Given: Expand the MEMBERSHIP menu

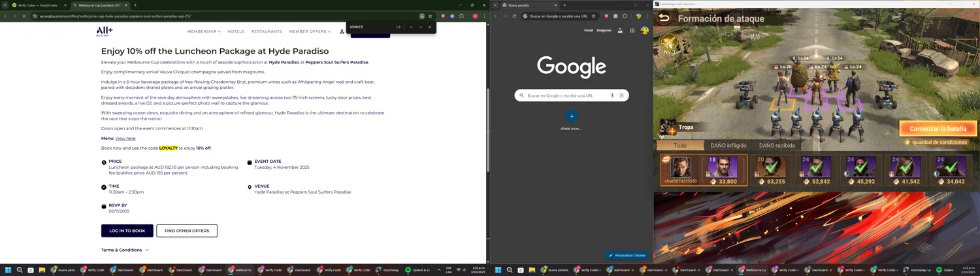Looking at the screenshot, I should click(x=204, y=31).
